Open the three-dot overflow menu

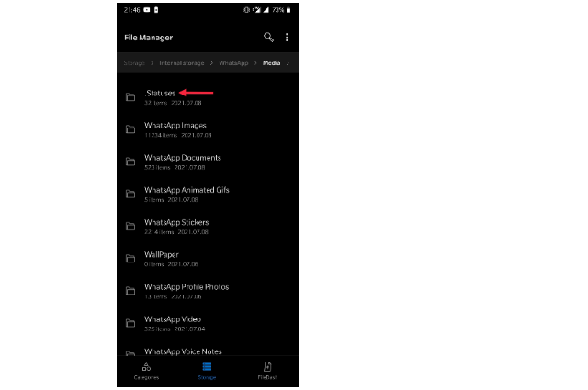287,37
